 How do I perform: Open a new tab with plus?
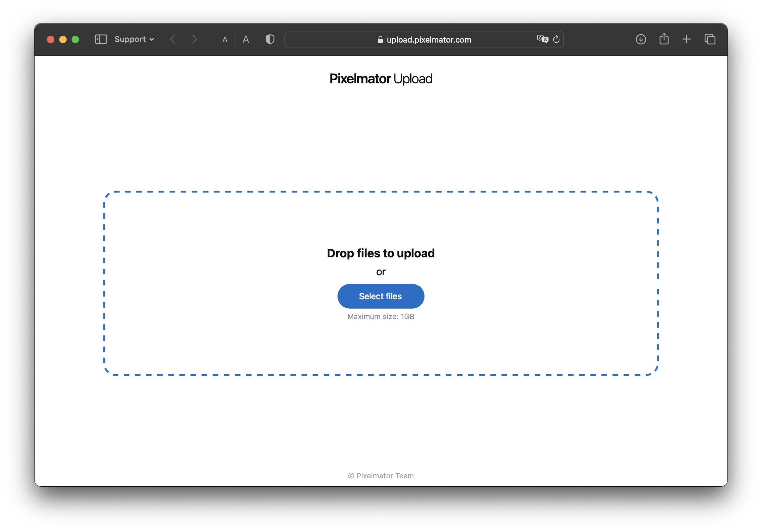pyautogui.click(x=686, y=39)
